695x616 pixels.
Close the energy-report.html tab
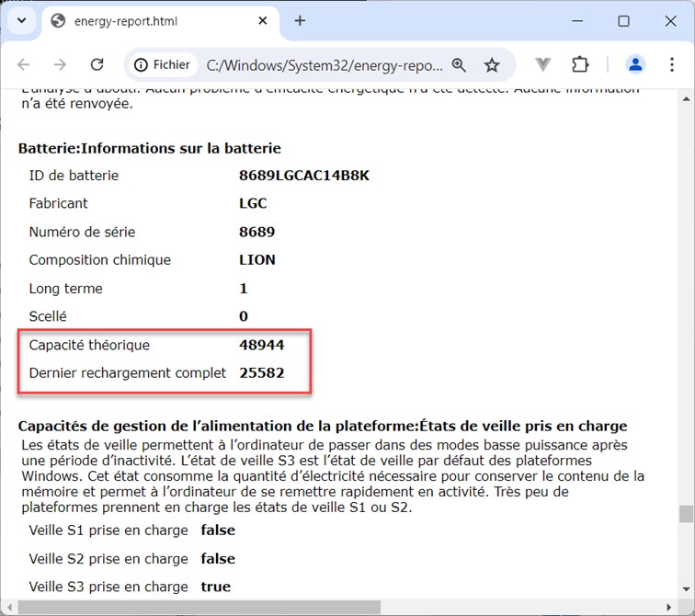coord(262,21)
